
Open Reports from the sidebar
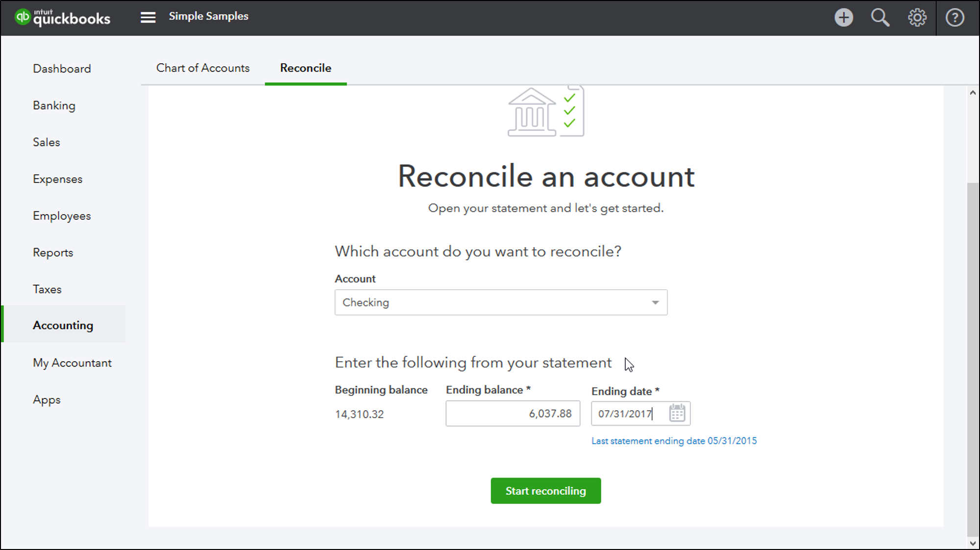click(x=52, y=252)
